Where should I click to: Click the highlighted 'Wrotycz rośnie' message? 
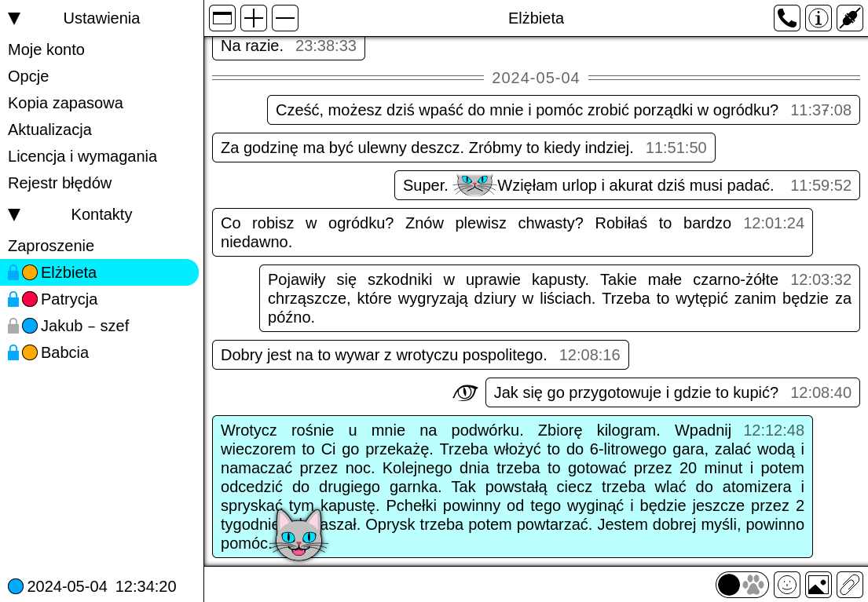[x=513, y=487]
